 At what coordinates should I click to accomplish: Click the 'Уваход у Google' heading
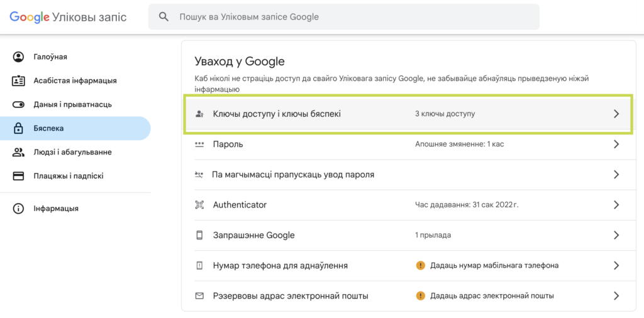click(240, 62)
